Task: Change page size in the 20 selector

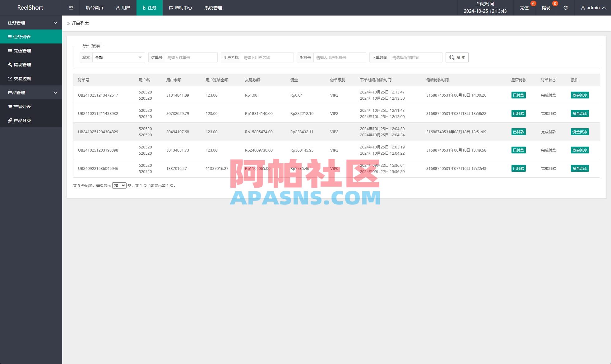Action: pyautogui.click(x=119, y=185)
